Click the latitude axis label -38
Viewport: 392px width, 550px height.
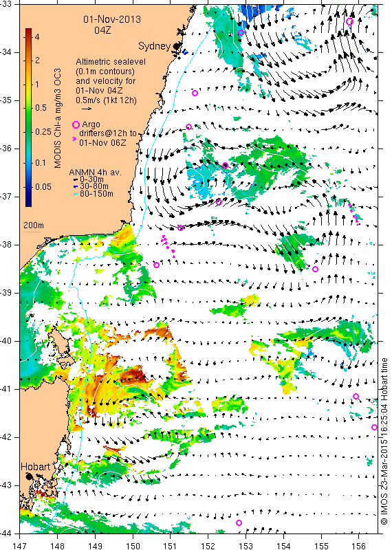point(6,245)
